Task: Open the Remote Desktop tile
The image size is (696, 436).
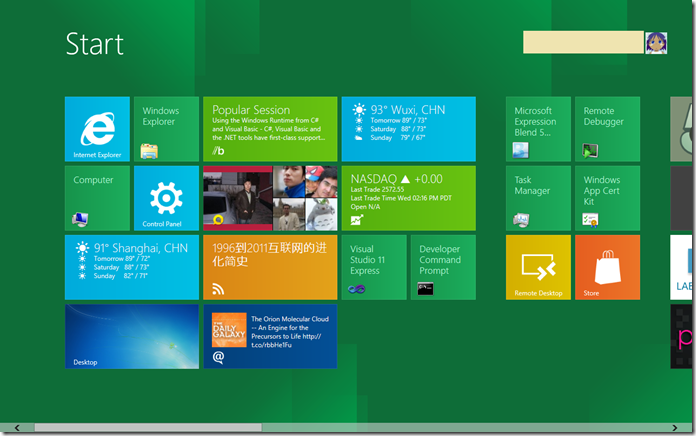Action: click(538, 268)
